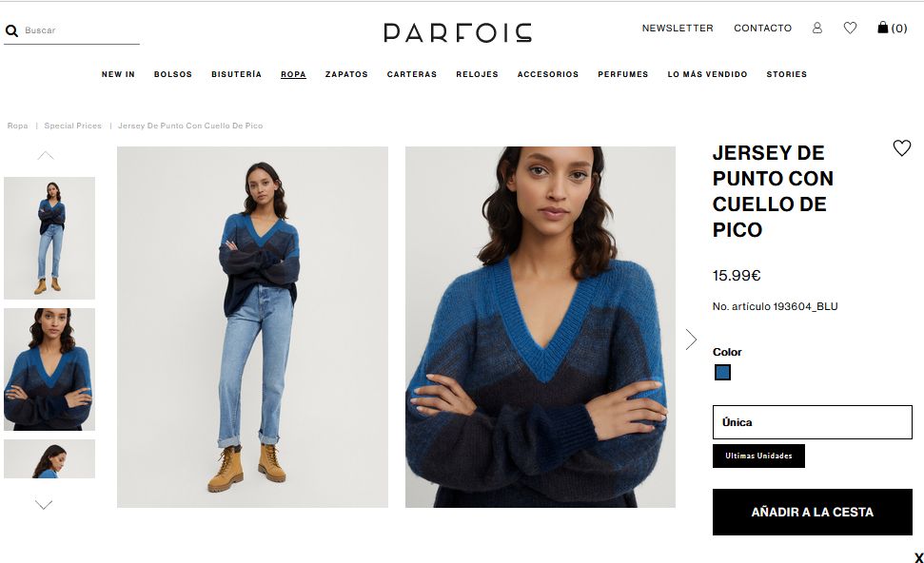Open the NEWSLETTER link

[x=678, y=28]
